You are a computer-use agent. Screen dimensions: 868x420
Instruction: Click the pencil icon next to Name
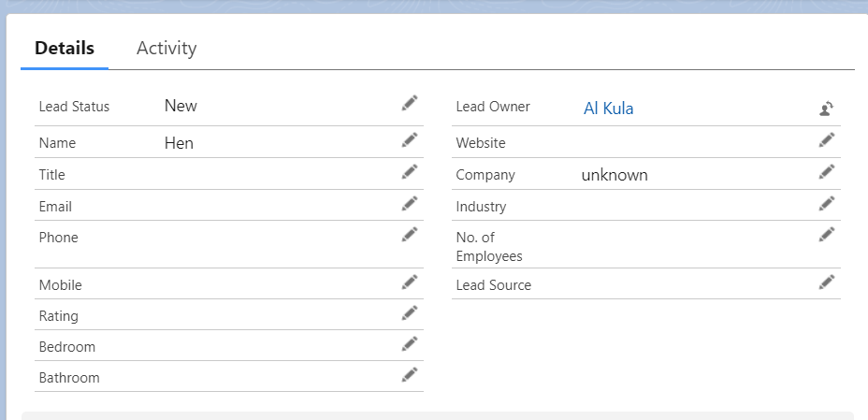409,140
